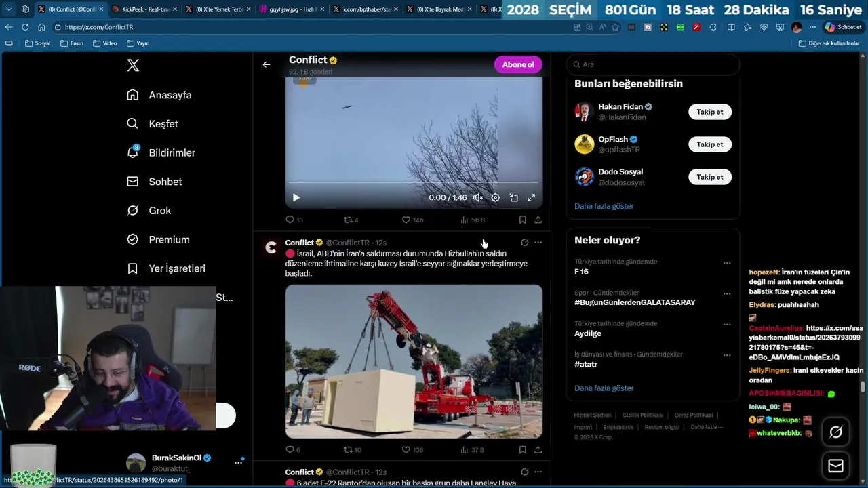Click the browser address bar URL

(x=99, y=27)
